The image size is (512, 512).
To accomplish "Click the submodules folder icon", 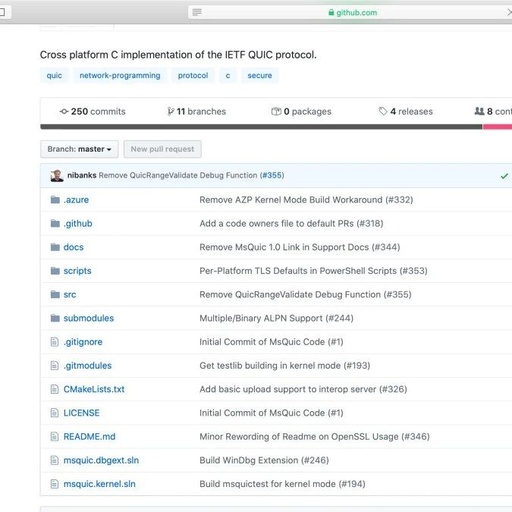I will coord(55,318).
